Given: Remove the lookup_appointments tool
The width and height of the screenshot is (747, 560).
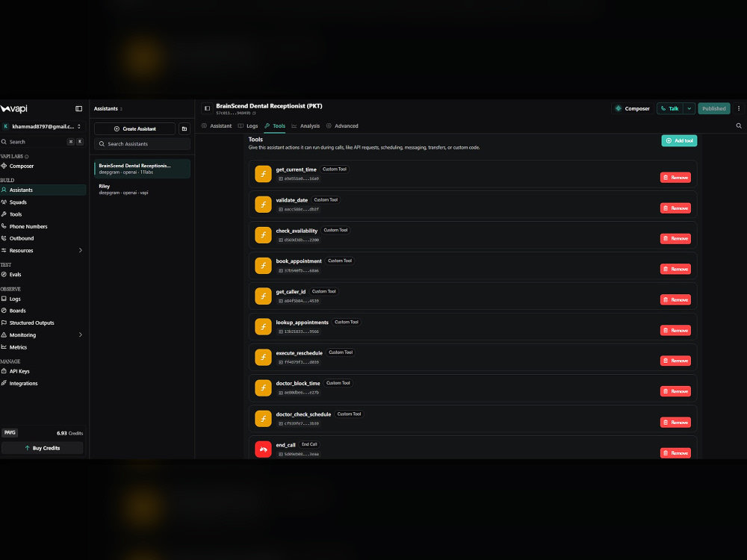Looking at the screenshot, I should point(675,331).
